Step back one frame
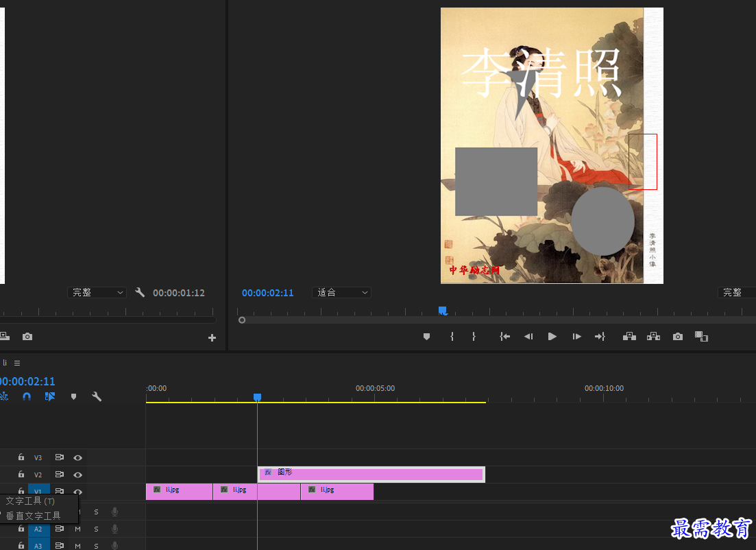This screenshot has width=756, height=550. (x=528, y=336)
